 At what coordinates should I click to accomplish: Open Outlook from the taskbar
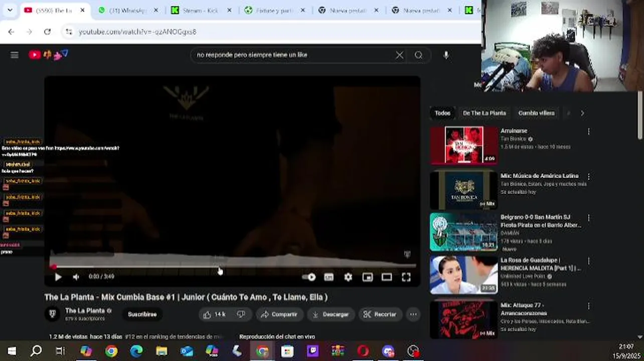[x=187, y=351]
